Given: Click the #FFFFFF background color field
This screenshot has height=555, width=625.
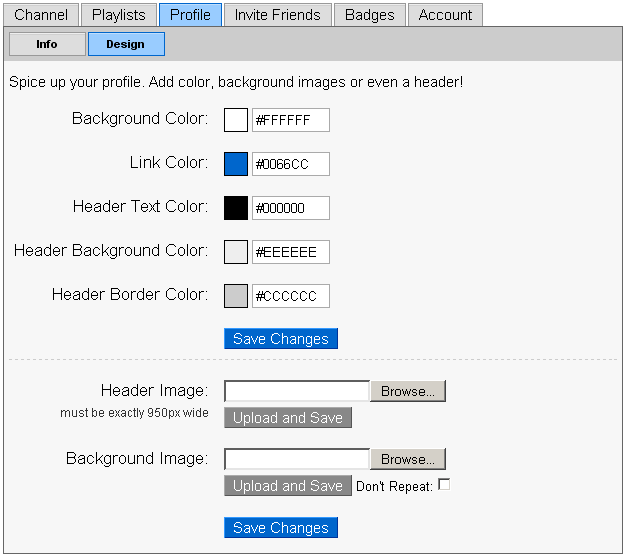Looking at the screenshot, I should coord(291,120).
